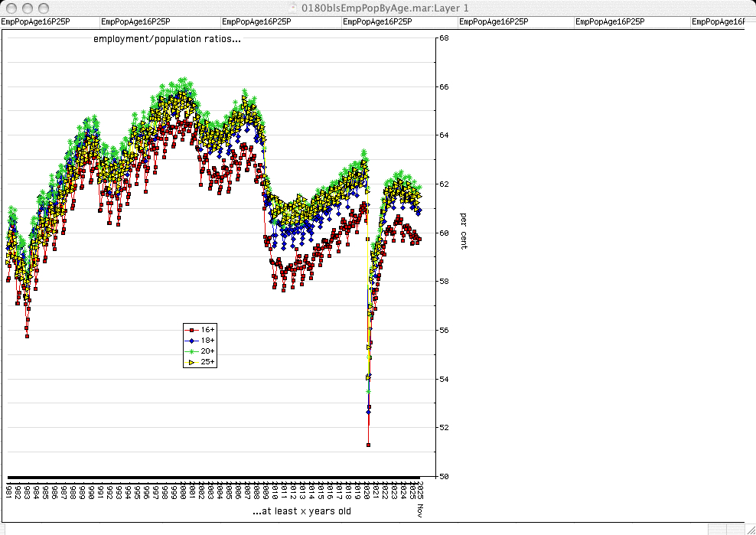Select the first EmpPopAge16P25P tab

pyautogui.click(x=35, y=22)
